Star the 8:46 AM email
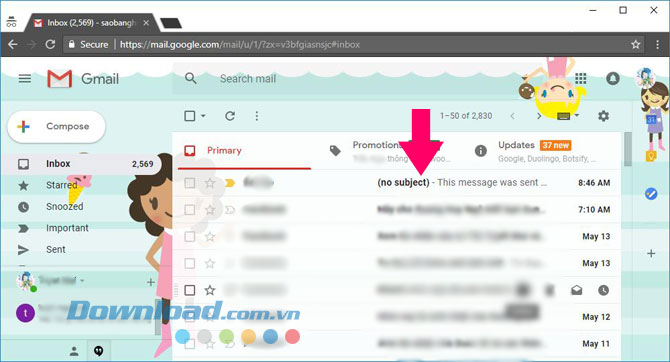This screenshot has width=670, height=362. 210,183
